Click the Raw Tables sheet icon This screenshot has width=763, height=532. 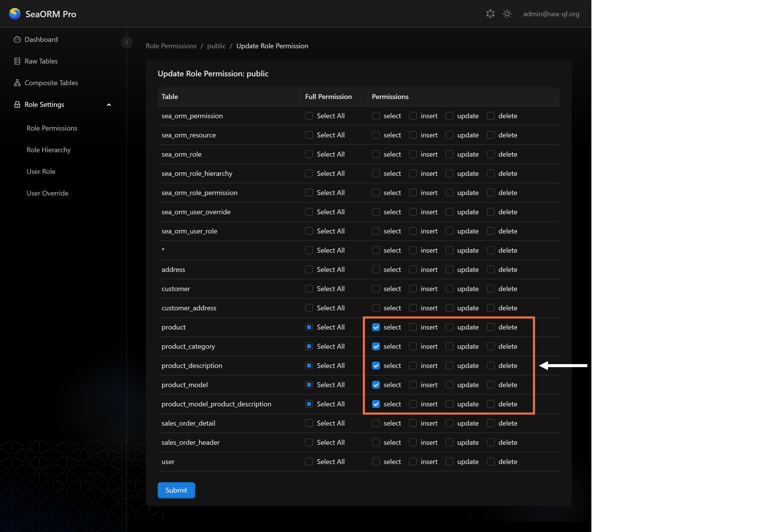[x=17, y=61]
